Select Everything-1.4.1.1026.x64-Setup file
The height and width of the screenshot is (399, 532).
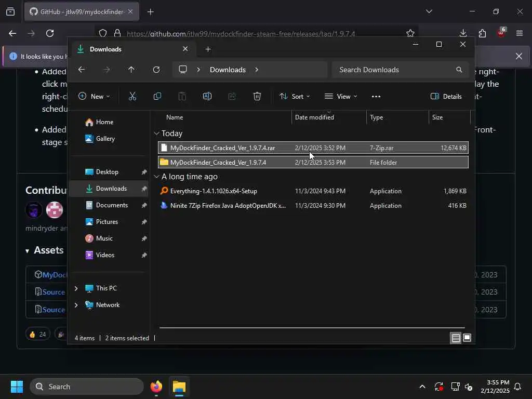[313, 191]
